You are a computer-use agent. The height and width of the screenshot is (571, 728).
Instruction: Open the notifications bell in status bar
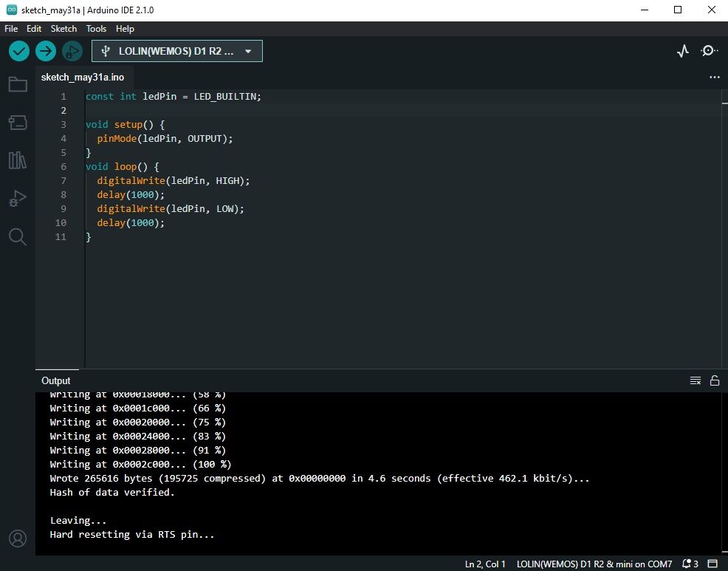[x=690, y=564]
